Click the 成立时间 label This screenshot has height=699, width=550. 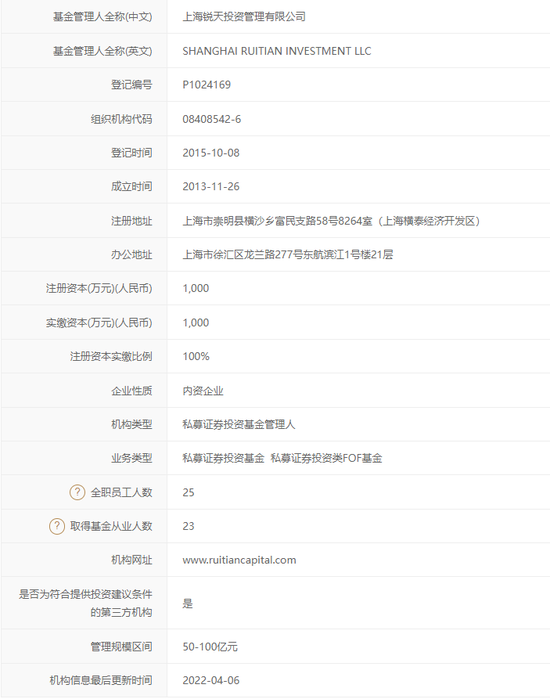coord(132,186)
